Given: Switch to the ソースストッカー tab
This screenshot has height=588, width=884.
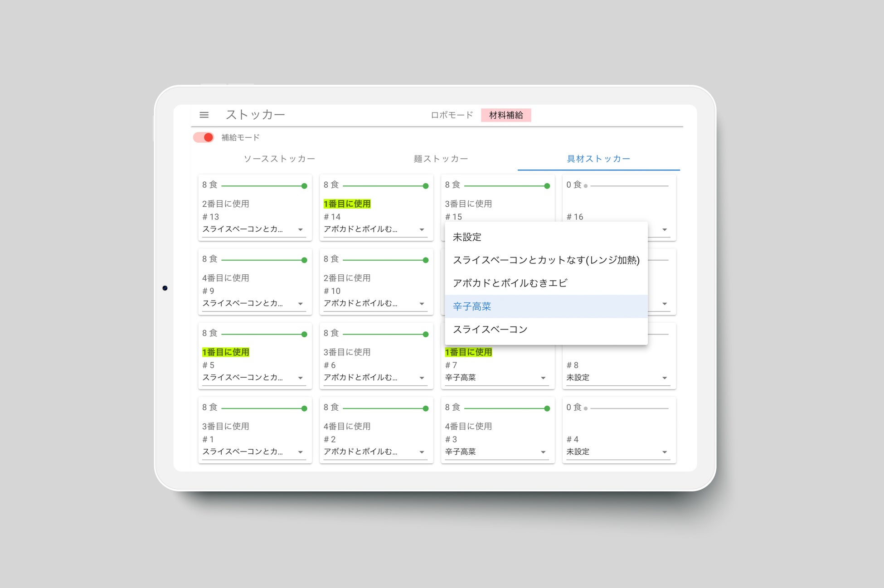Looking at the screenshot, I should click(279, 159).
